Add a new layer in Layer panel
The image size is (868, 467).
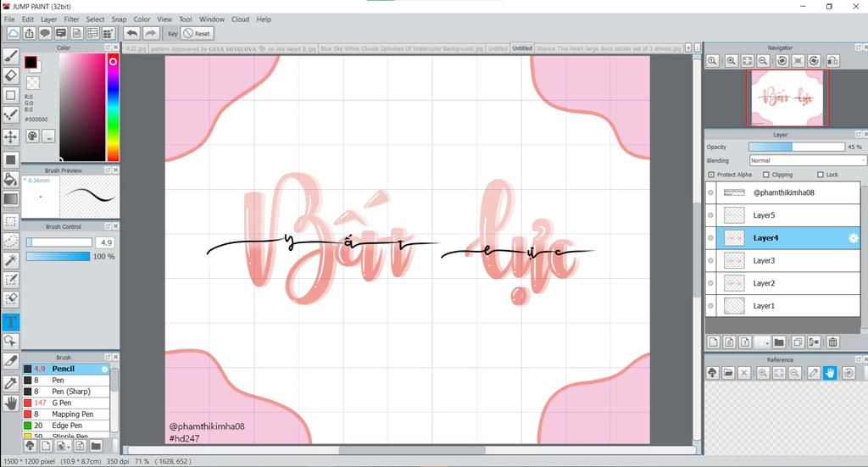tap(713, 342)
